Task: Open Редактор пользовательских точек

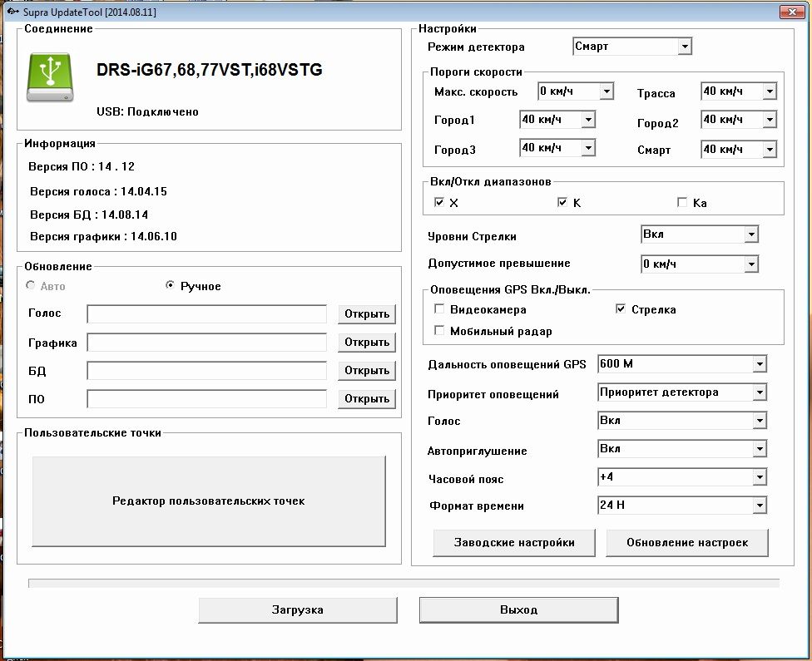Action: (209, 501)
